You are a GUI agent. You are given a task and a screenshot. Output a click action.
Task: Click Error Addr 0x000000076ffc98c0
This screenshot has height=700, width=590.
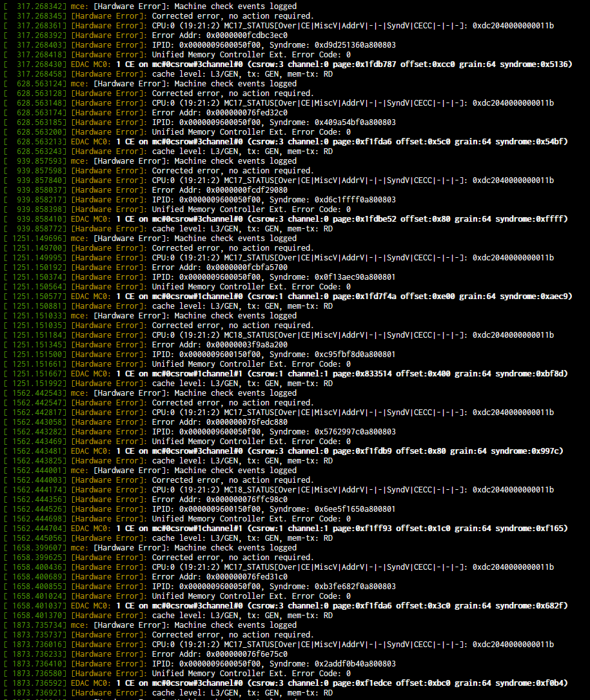(x=247, y=500)
